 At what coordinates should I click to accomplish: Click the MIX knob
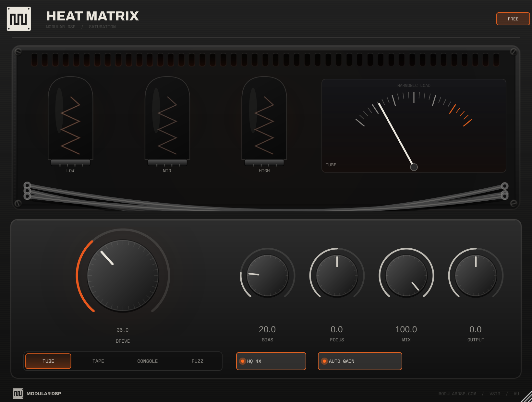[406, 276]
